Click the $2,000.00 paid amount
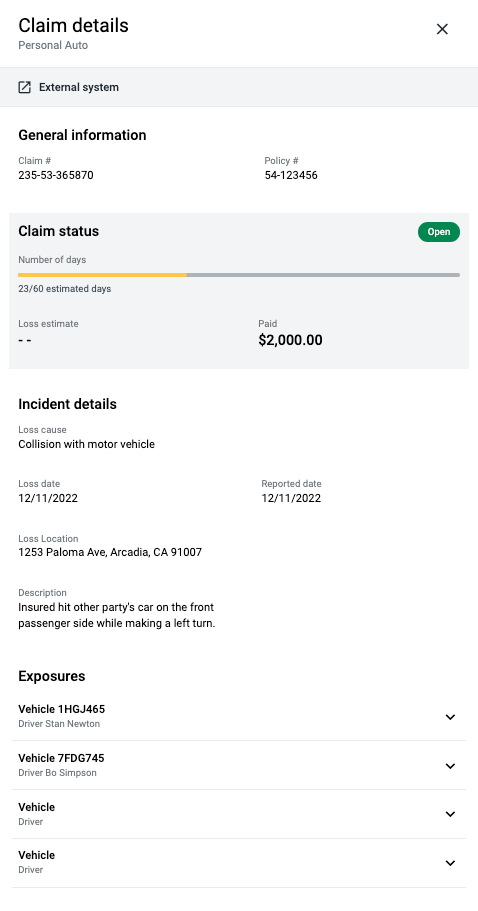Image resolution: width=478 pixels, height=911 pixels. 290,340
